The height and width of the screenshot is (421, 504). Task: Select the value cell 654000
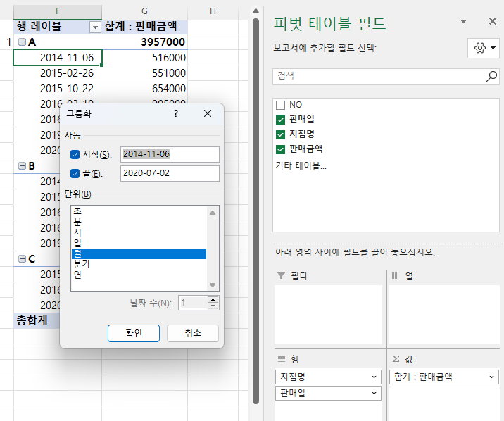tap(144, 89)
